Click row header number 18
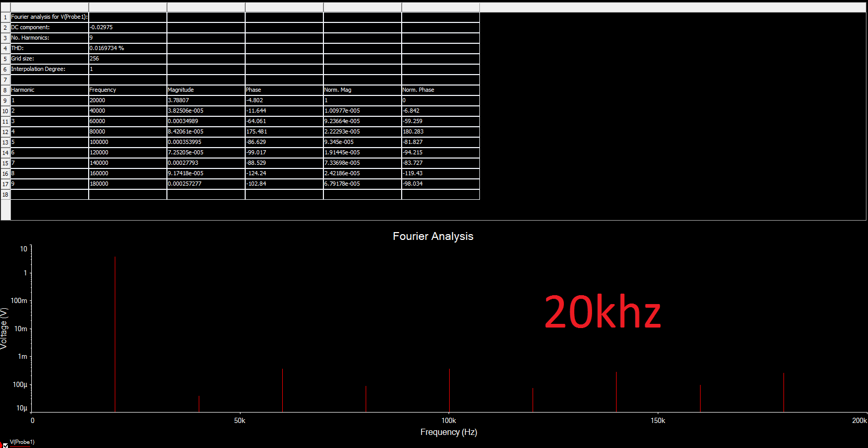This screenshot has height=448, width=868. pyautogui.click(x=5, y=195)
